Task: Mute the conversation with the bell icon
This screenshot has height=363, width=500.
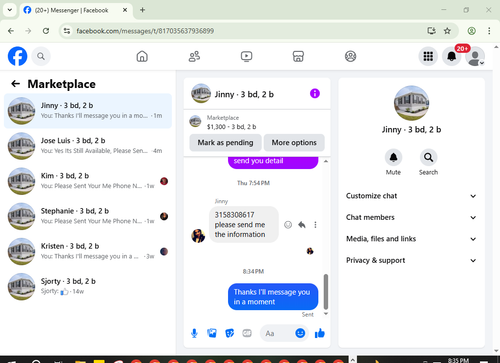Action: click(x=393, y=157)
